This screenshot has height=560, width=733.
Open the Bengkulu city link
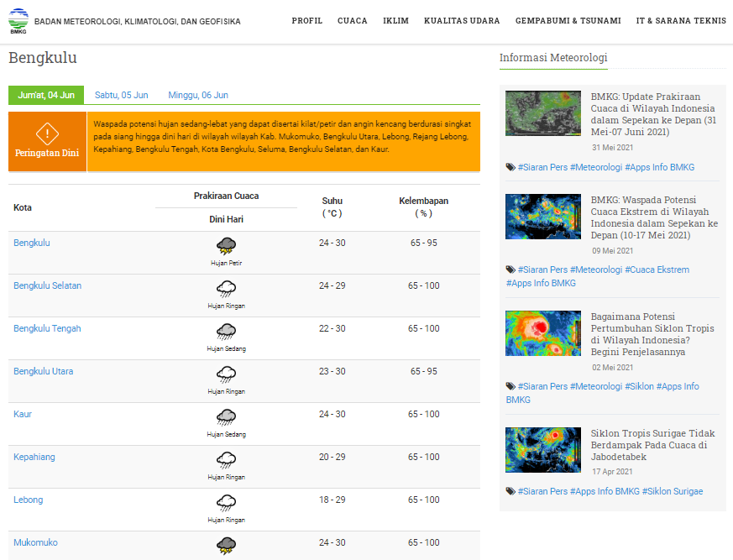tap(32, 243)
